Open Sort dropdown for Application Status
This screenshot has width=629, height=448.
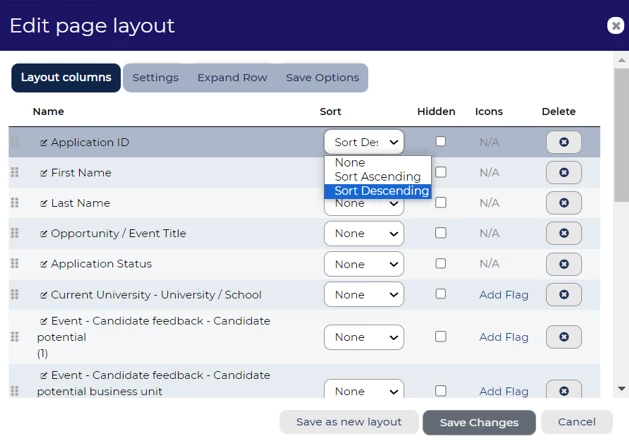pos(363,264)
